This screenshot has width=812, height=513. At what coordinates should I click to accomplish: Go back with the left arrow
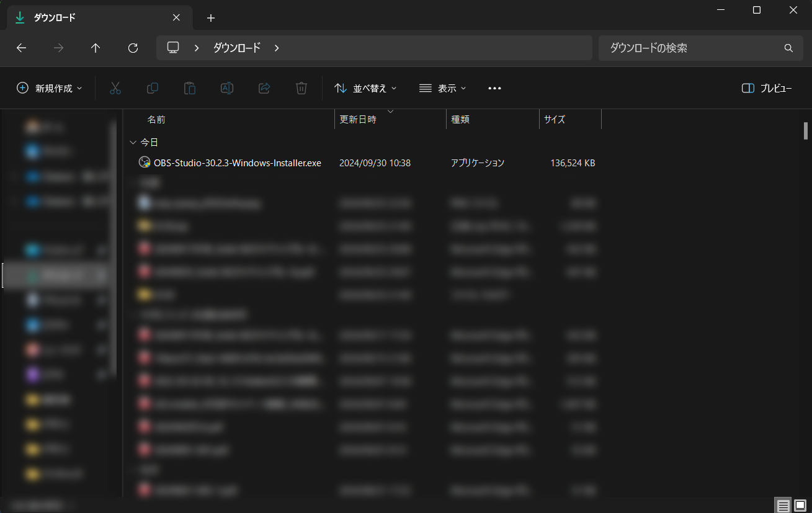pos(21,48)
